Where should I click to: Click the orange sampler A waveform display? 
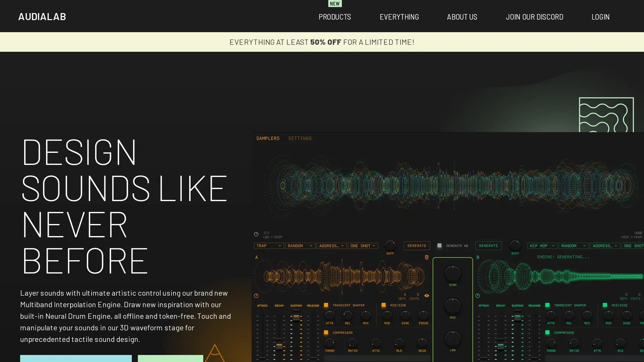point(339,277)
